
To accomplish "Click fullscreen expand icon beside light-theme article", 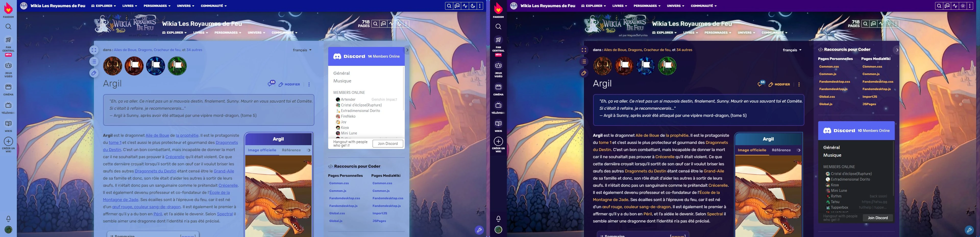I will click(94, 50).
